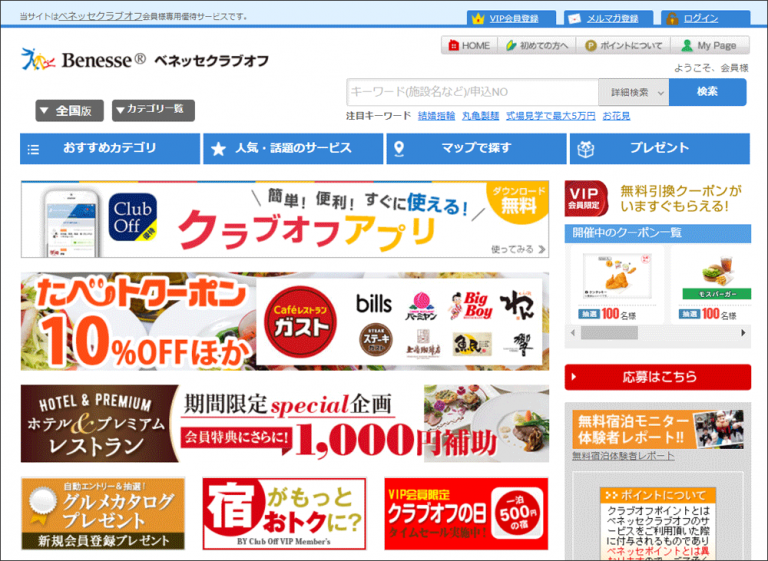768x561 pixels.
Task: Click the バーミヤン peach logo
Action: tap(421, 306)
